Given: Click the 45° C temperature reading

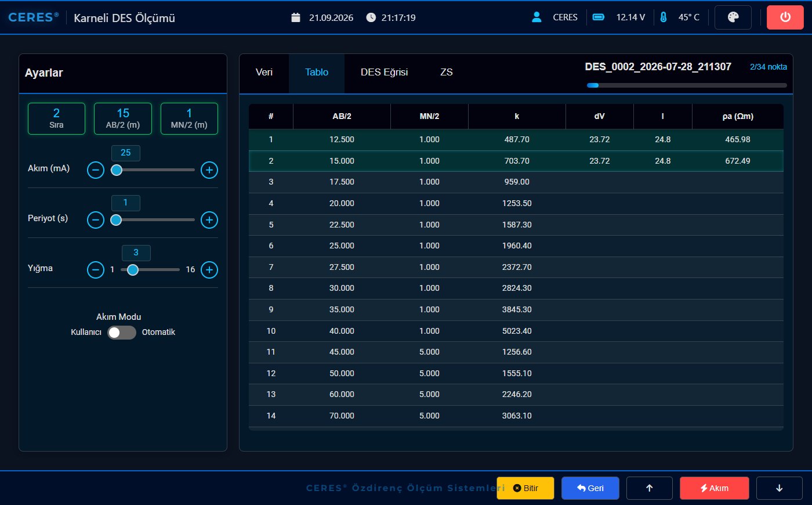Looking at the screenshot, I should pos(689,17).
